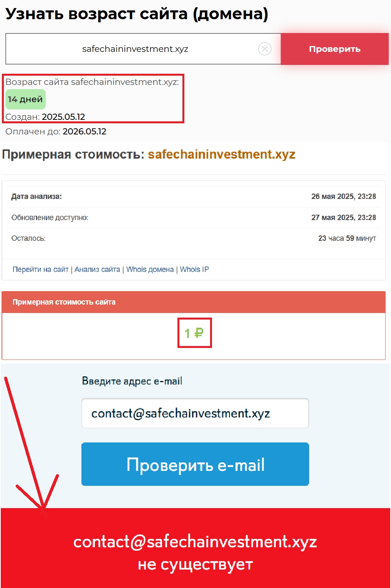Click the red e-mail не существует banner
391x588 pixels.
pos(195,548)
